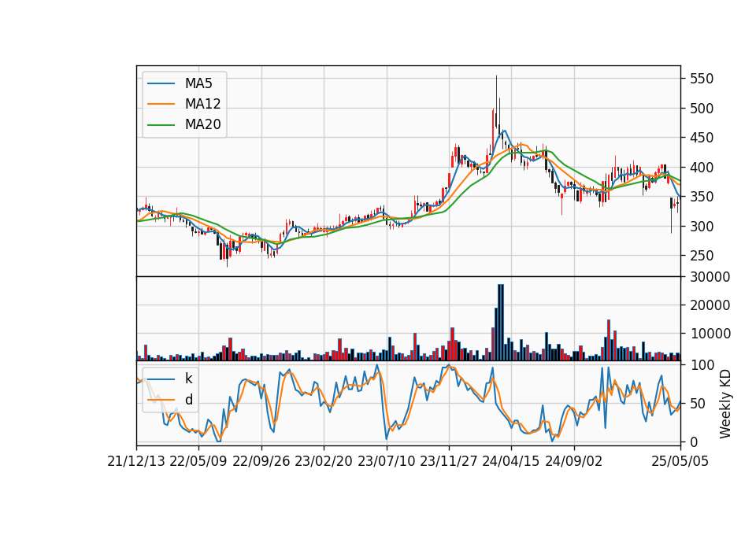Click the 350 price axis label
Image resolution: width=756 pixels, height=543 pixels.
pos(702,197)
